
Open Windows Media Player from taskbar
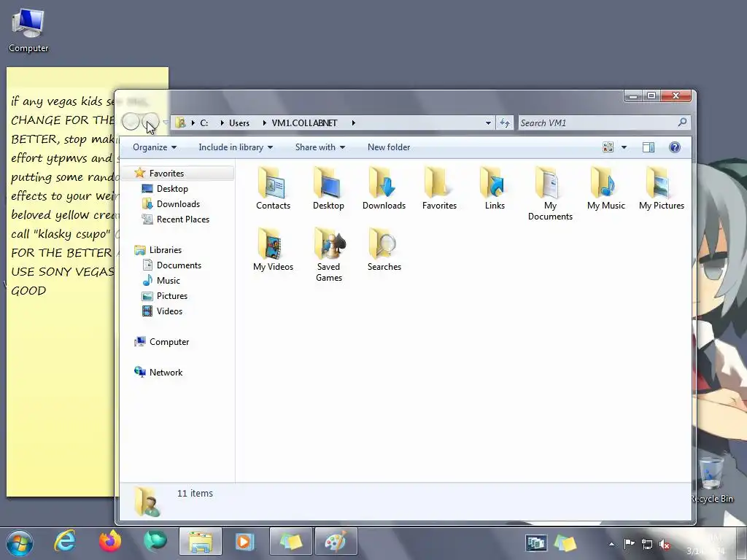(x=245, y=542)
